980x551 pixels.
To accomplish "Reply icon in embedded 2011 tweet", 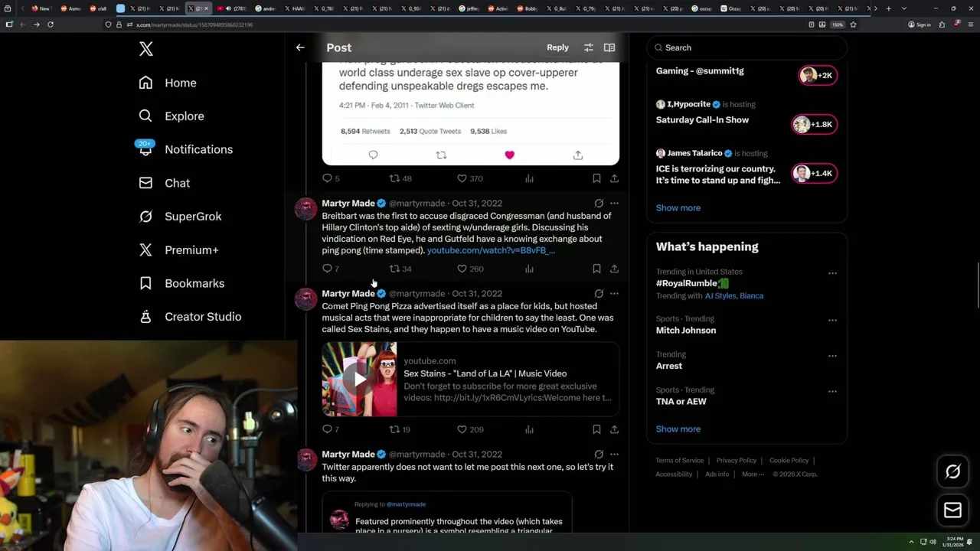I will pos(373,155).
